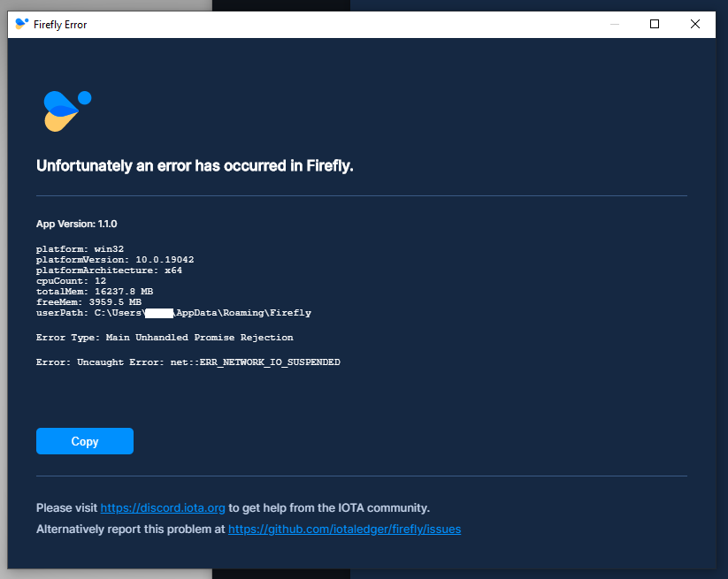The width and height of the screenshot is (728, 579).
Task: Click the Firefly Error window title text
Action: (x=59, y=24)
